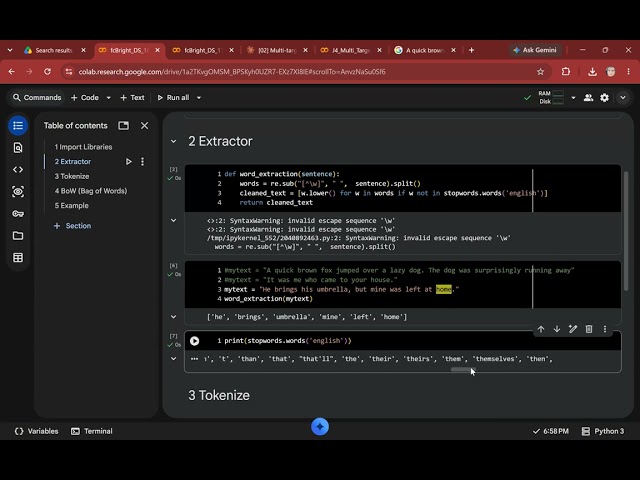Collapse the Colab header with the chevron

(x=623, y=98)
